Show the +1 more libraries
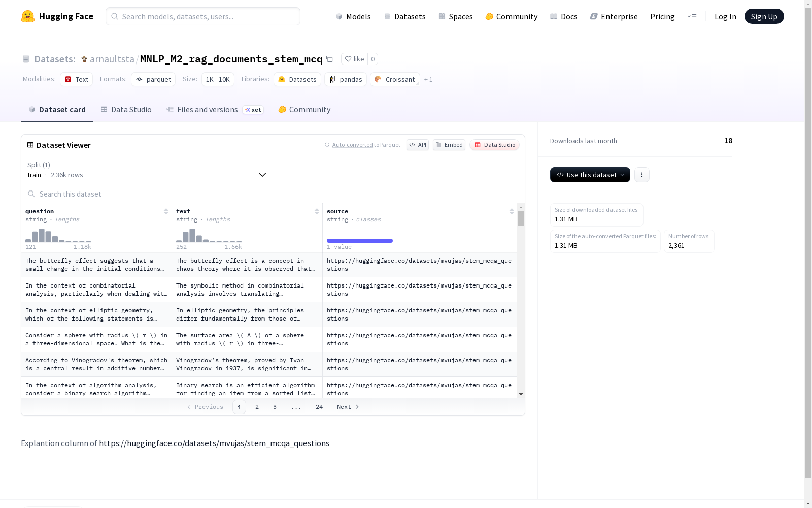The height and width of the screenshot is (508, 812). [x=428, y=79]
